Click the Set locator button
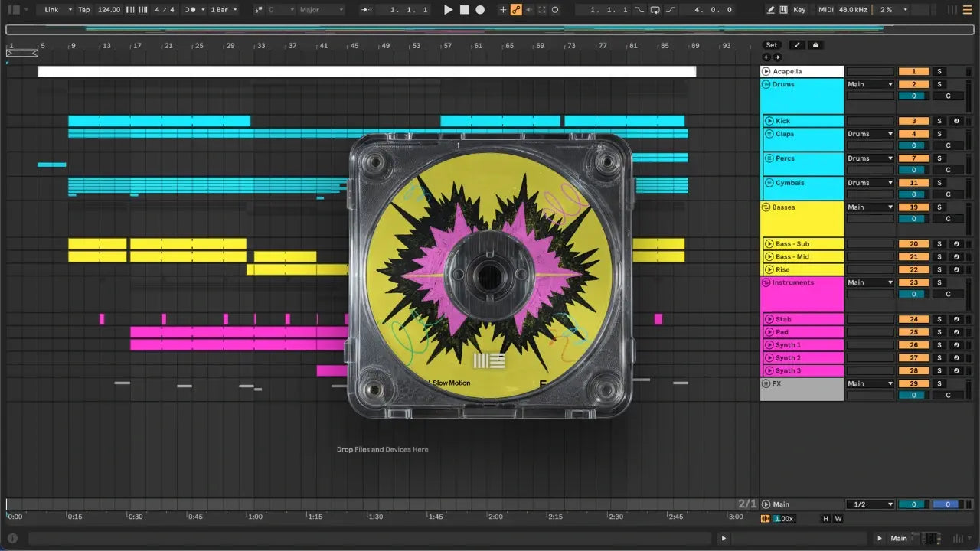This screenshot has width=980, height=551. [772, 45]
